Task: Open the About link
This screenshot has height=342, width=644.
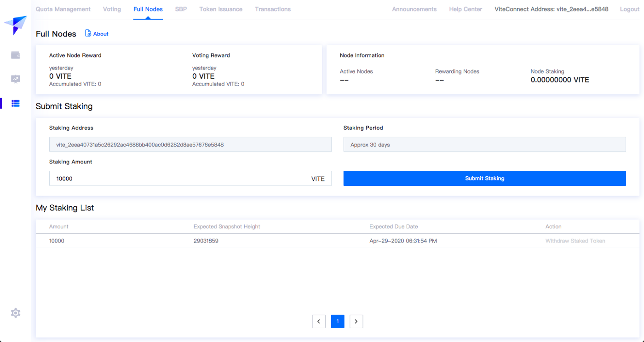Action: (101, 34)
